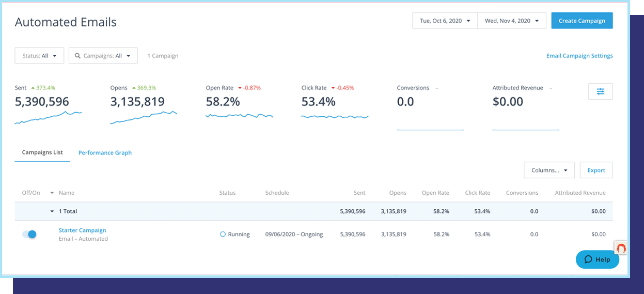Select the Campaigns List tab
644x294 pixels.
click(42, 152)
